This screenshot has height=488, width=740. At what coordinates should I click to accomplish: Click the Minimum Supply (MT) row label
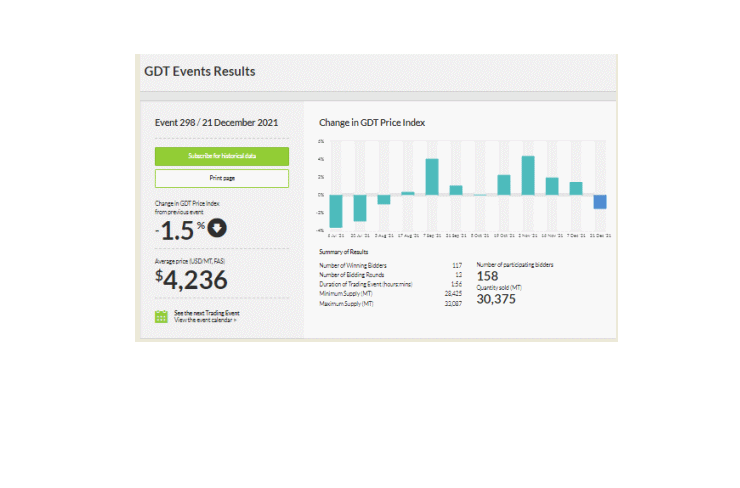[346, 294]
